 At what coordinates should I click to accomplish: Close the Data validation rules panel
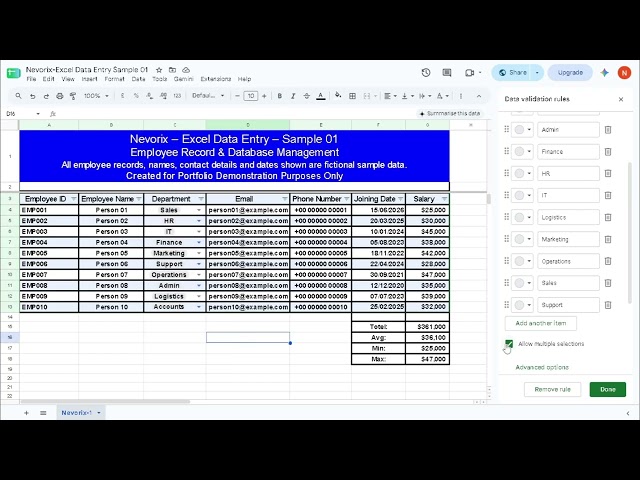coord(621,99)
